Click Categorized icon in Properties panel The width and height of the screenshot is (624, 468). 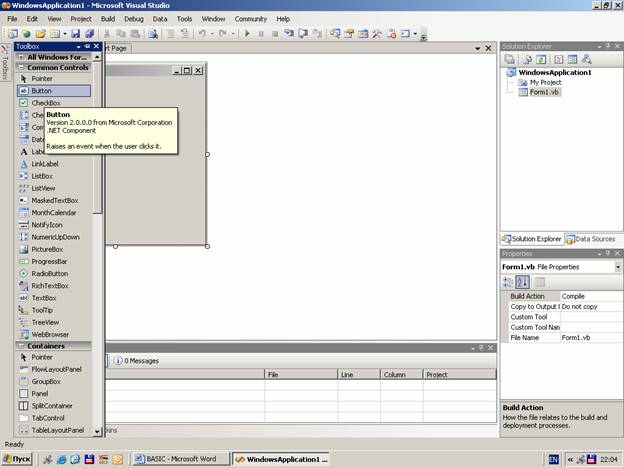(x=508, y=282)
